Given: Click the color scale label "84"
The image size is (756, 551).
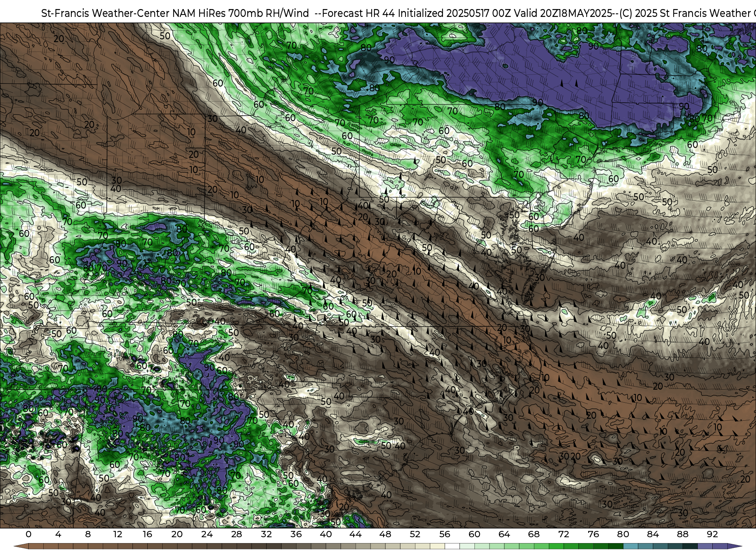Looking at the screenshot, I should 653,534.
